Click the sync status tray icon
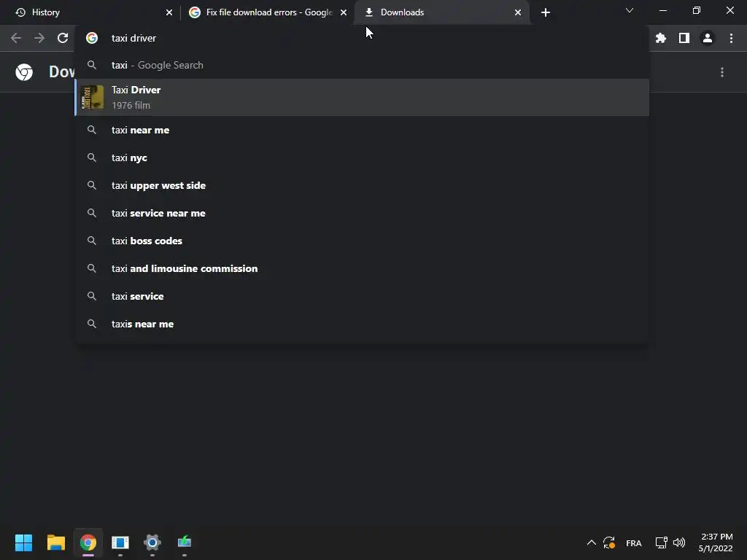The width and height of the screenshot is (747, 560). point(609,542)
